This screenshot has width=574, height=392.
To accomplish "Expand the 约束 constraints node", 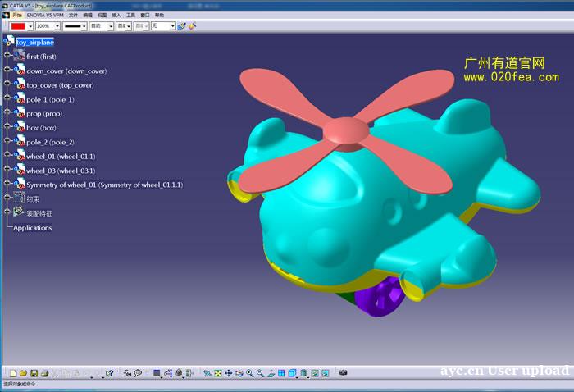I will tap(7, 198).
